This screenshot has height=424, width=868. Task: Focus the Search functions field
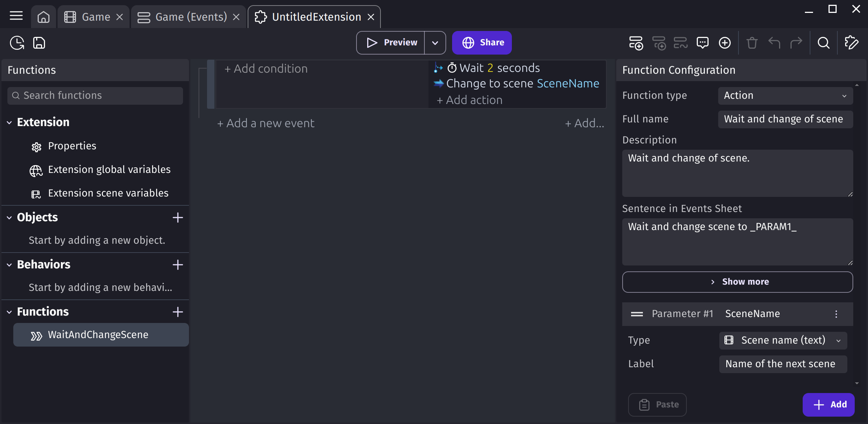[95, 96]
